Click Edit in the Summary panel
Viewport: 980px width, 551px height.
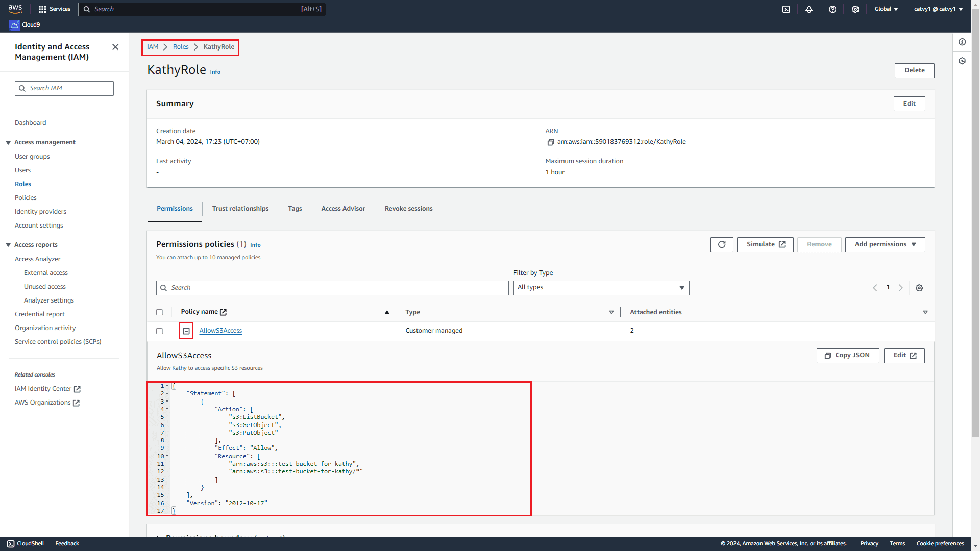tap(909, 104)
